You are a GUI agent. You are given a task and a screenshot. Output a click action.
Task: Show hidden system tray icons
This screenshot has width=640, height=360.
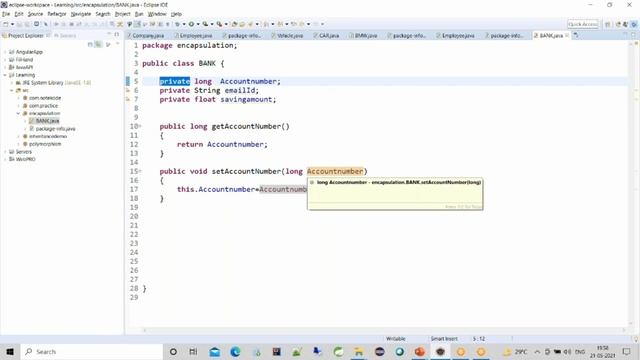point(537,351)
